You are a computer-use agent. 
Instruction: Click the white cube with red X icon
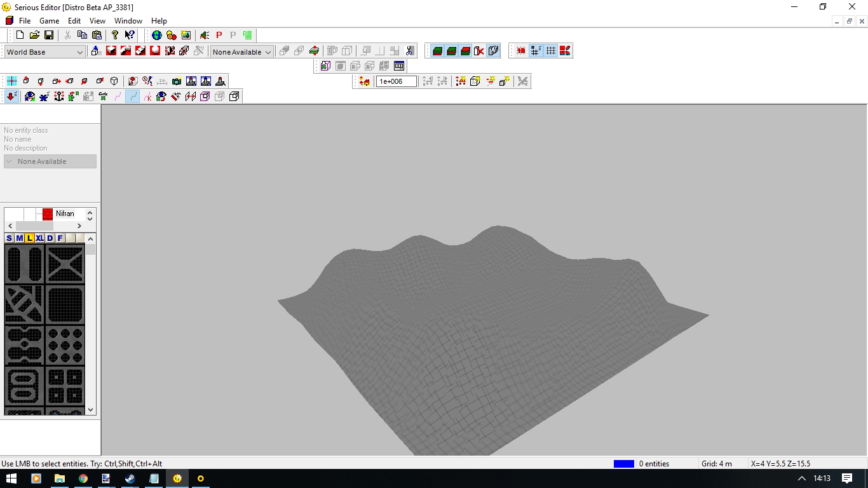479,51
